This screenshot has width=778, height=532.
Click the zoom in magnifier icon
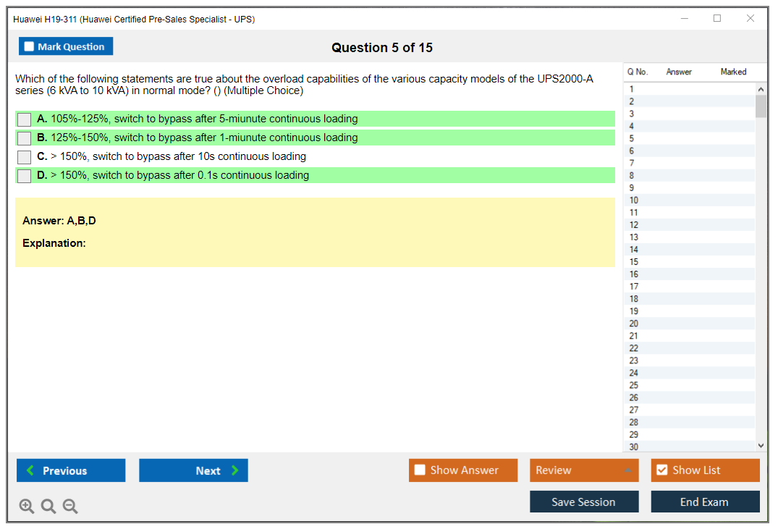tap(26, 507)
